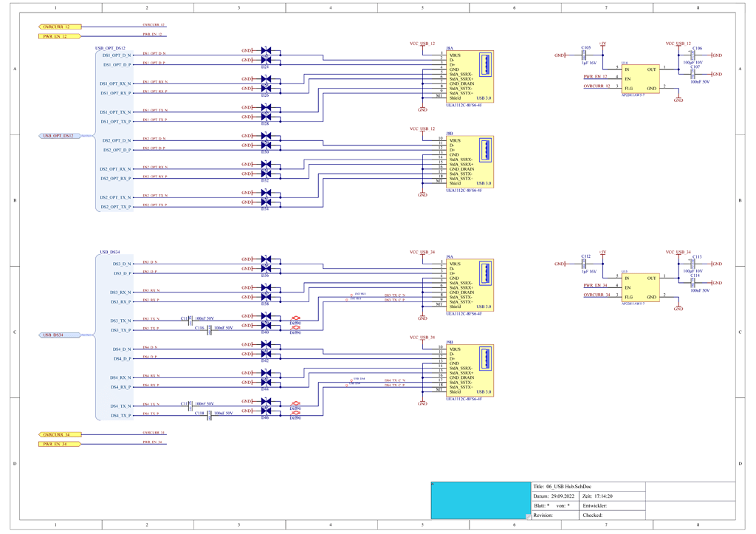Click the cyan logo block in title block
Viewport: 756px width, 534px height.
[481, 500]
